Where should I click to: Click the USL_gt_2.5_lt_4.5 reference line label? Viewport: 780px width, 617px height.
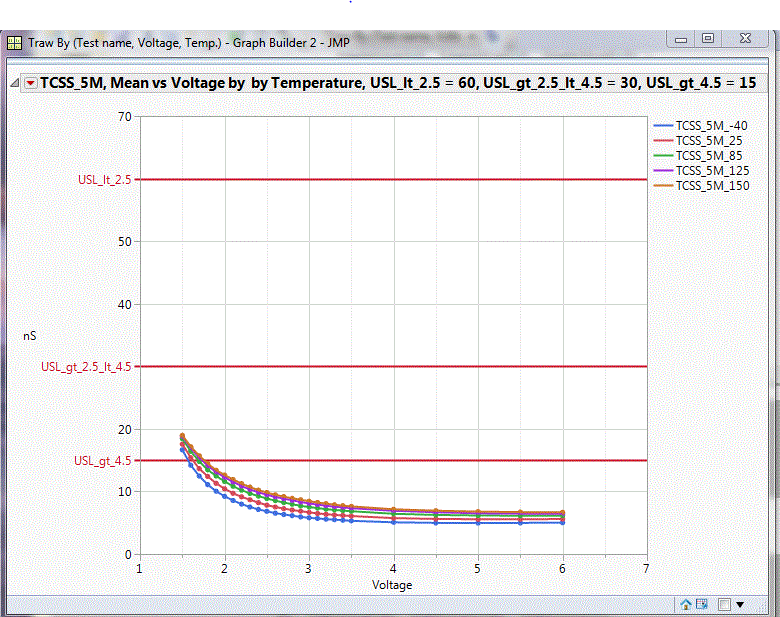[x=86, y=367]
